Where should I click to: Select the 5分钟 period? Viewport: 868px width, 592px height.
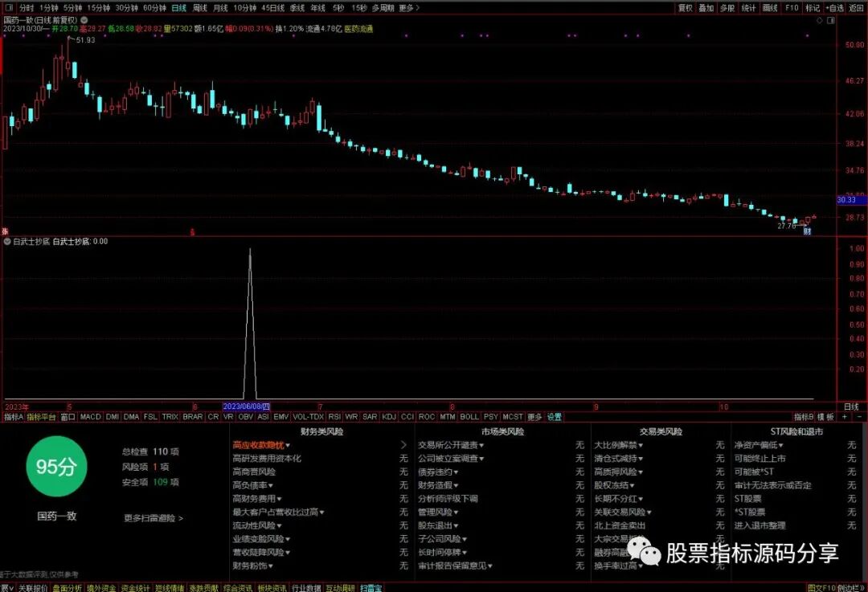[x=72, y=8]
